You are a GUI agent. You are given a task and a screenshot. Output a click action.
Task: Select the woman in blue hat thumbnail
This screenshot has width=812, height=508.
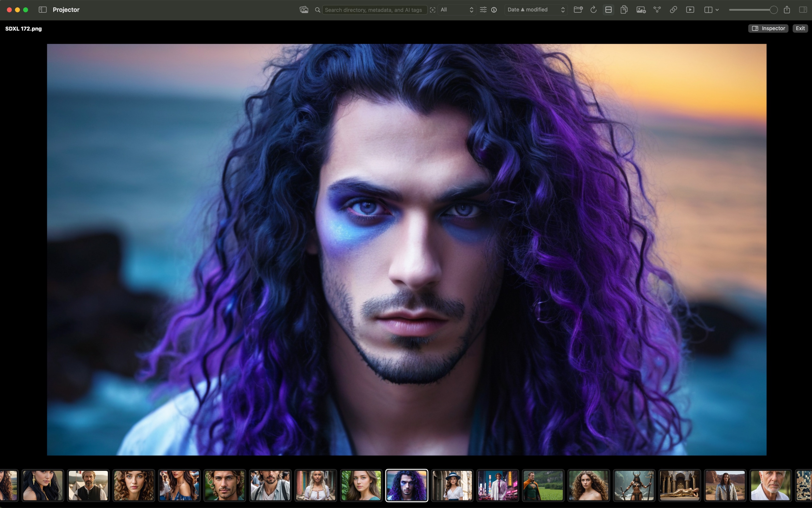[x=452, y=485]
